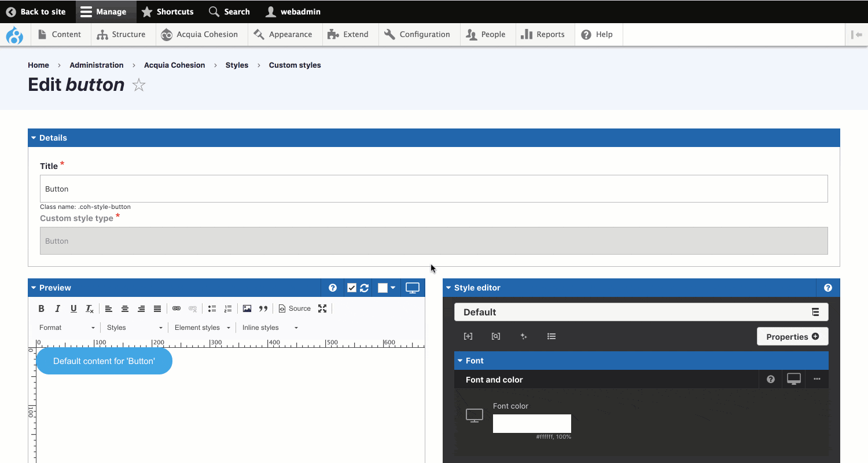The width and height of the screenshot is (868, 463).
Task: Go to the Custom styles breadcrumb link
Action: tap(295, 65)
